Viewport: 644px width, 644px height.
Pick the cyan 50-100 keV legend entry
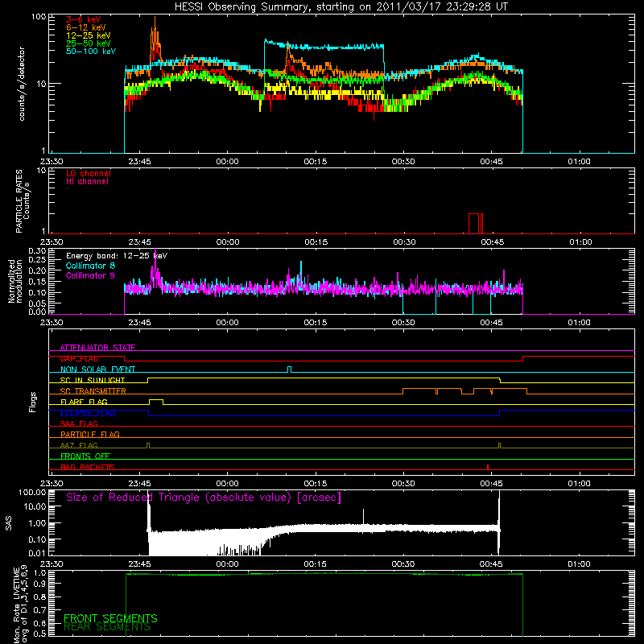point(91,52)
